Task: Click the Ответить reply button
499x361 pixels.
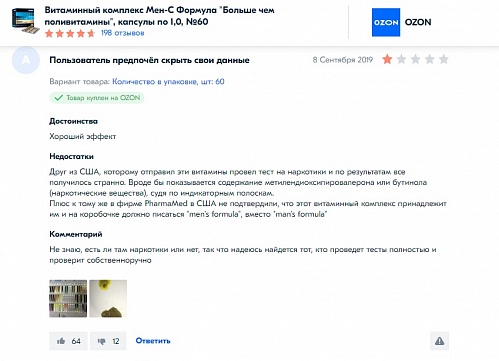Action: click(153, 341)
